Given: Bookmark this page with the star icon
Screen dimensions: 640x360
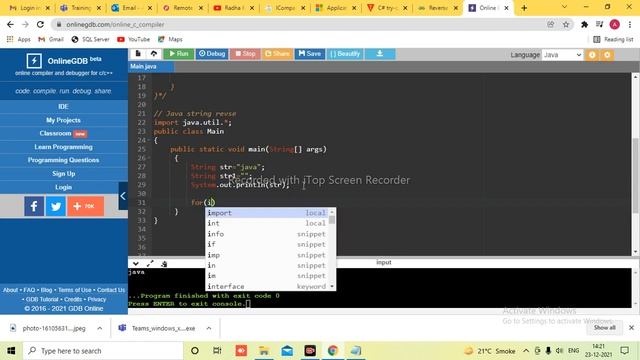Looking at the screenshot, I should (x=566, y=24).
